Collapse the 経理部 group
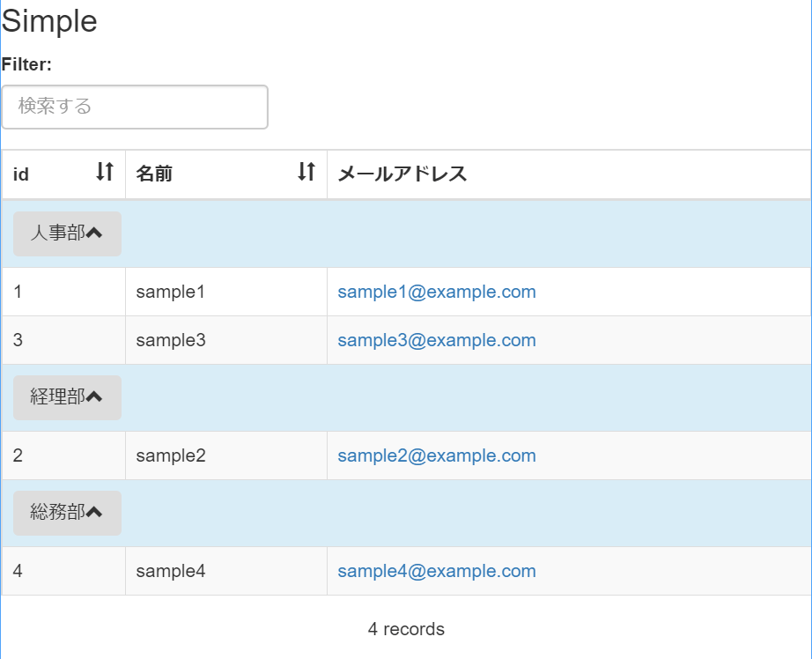 67,397
